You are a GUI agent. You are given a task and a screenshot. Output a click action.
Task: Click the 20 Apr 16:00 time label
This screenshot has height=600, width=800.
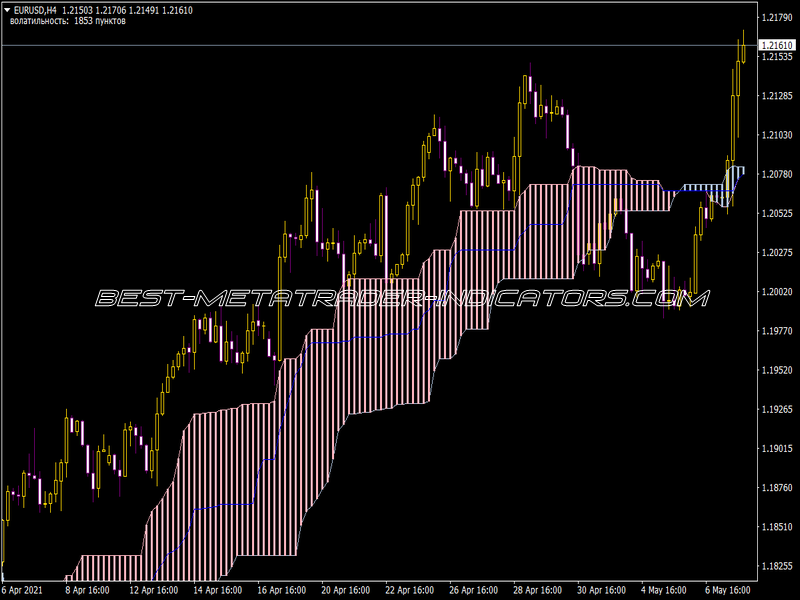[345, 590]
